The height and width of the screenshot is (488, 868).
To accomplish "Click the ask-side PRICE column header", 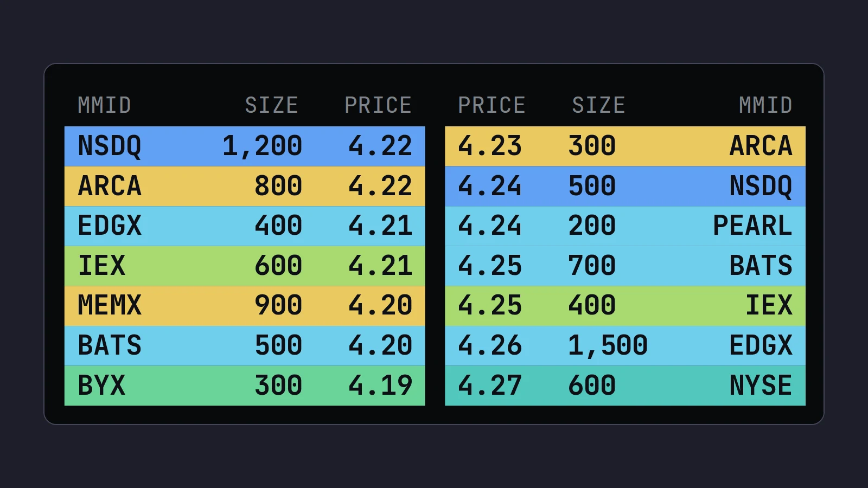I will pyautogui.click(x=492, y=105).
